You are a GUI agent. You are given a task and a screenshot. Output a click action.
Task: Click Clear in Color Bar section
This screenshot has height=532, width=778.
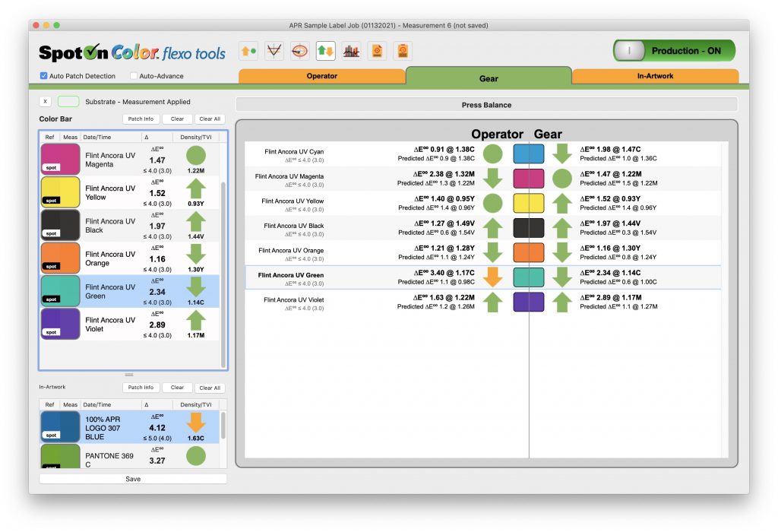177,119
